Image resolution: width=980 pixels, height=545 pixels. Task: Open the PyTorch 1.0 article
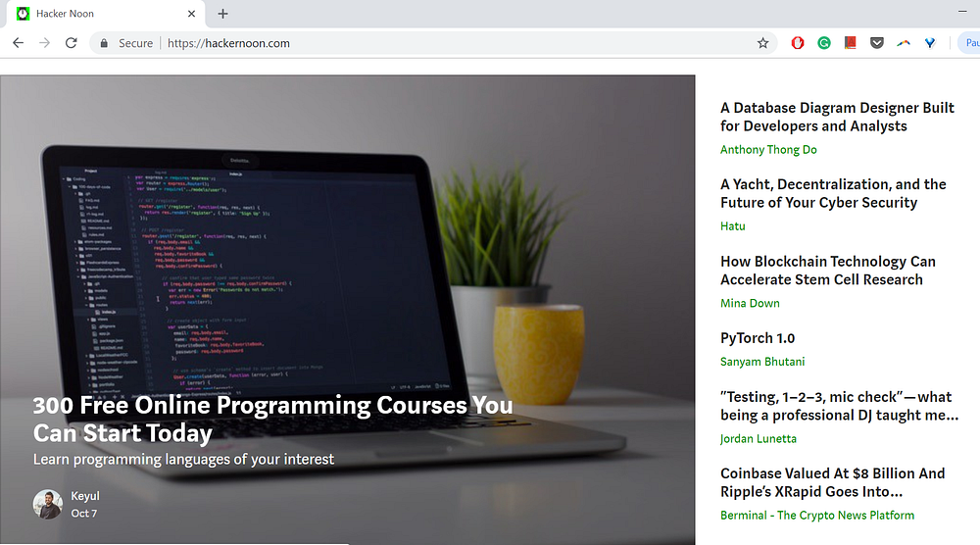point(757,338)
